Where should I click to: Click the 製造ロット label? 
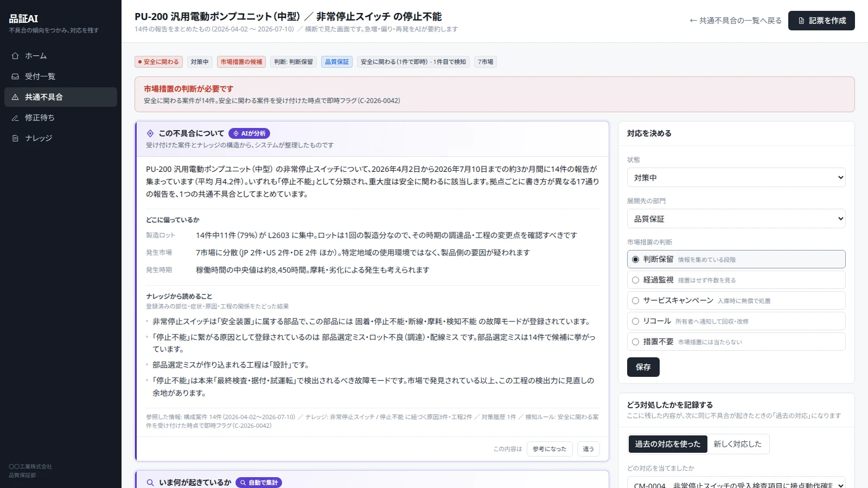[x=161, y=235]
